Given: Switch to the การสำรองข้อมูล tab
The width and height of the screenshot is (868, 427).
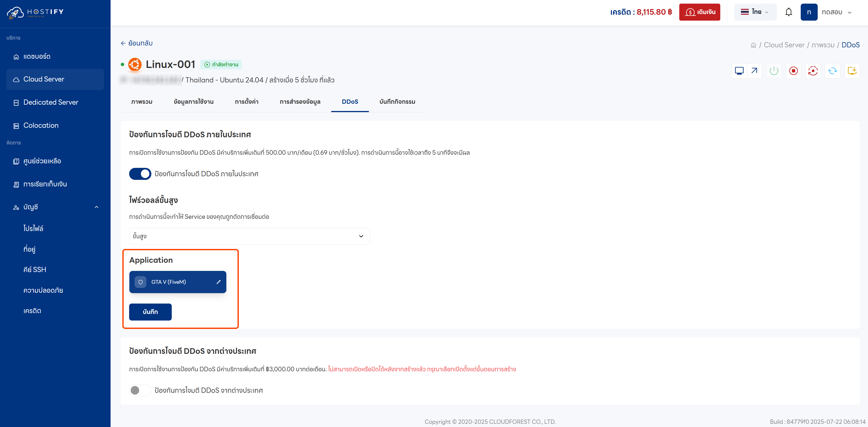Looking at the screenshot, I should [300, 101].
